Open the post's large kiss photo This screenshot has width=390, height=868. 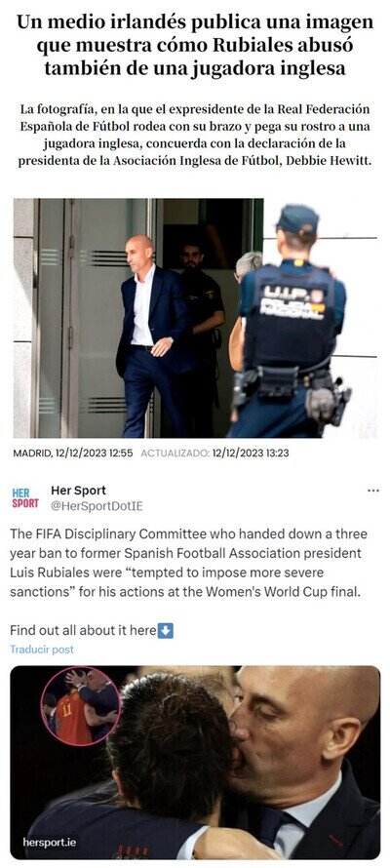point(195,762)
